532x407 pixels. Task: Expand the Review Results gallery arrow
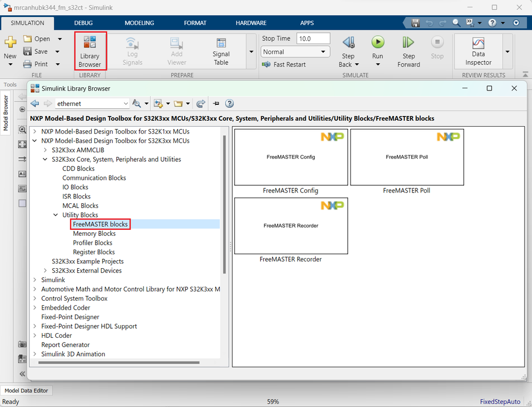(x=508, y=52)
